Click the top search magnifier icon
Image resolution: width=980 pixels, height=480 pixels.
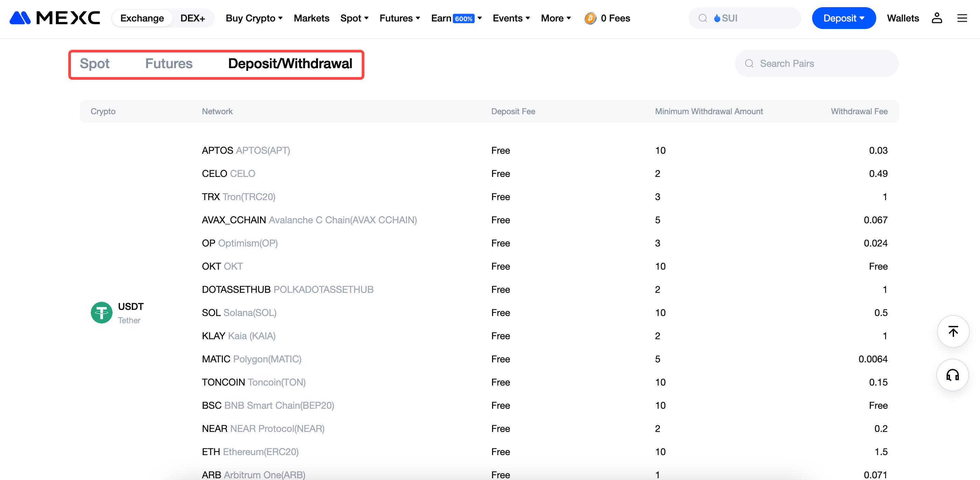click(x=703, y=18)
